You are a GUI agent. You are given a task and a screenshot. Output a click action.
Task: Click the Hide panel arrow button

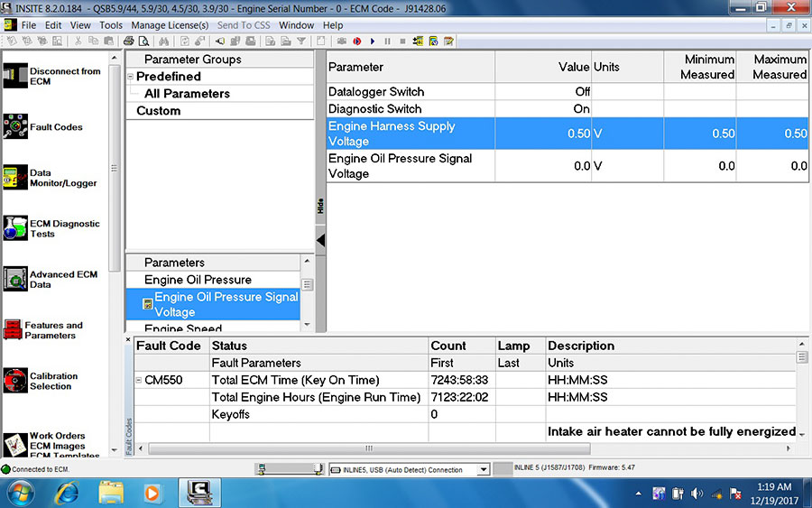(x=320, y=240)
